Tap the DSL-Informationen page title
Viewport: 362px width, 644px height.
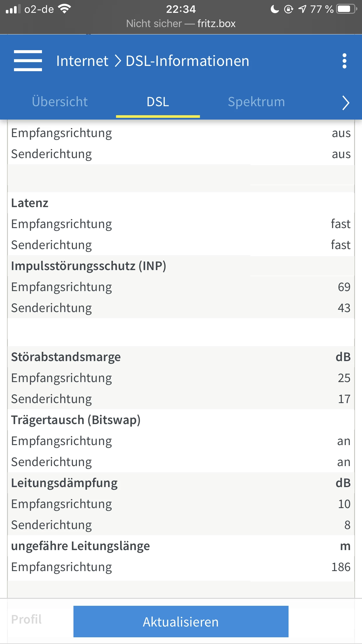click(187, 61)
